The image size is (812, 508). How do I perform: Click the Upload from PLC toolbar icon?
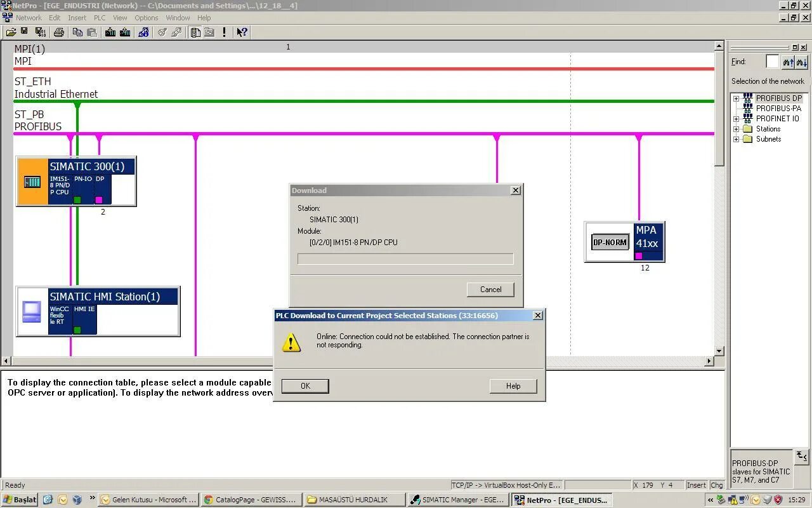[x=125, y=32]
